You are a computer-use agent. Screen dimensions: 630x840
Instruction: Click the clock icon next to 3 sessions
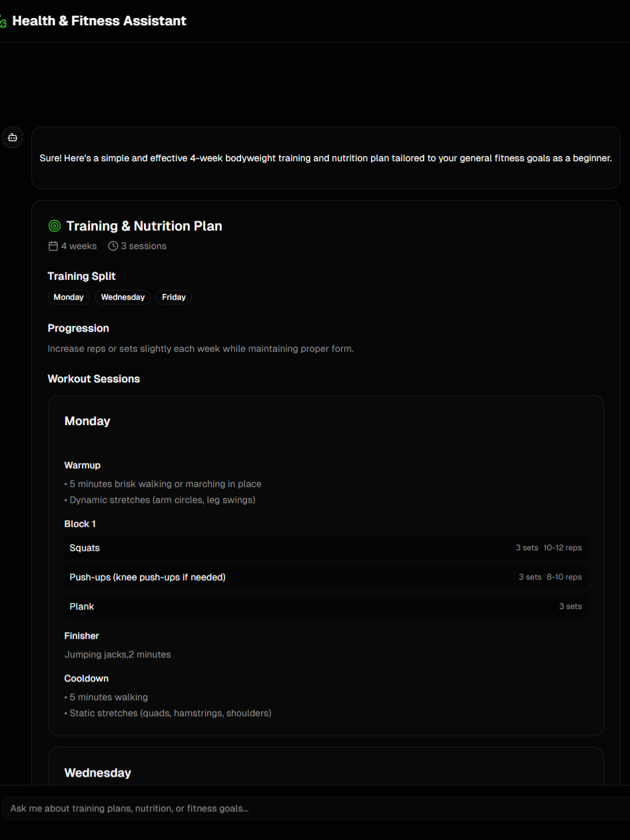[x=113, y=246]
